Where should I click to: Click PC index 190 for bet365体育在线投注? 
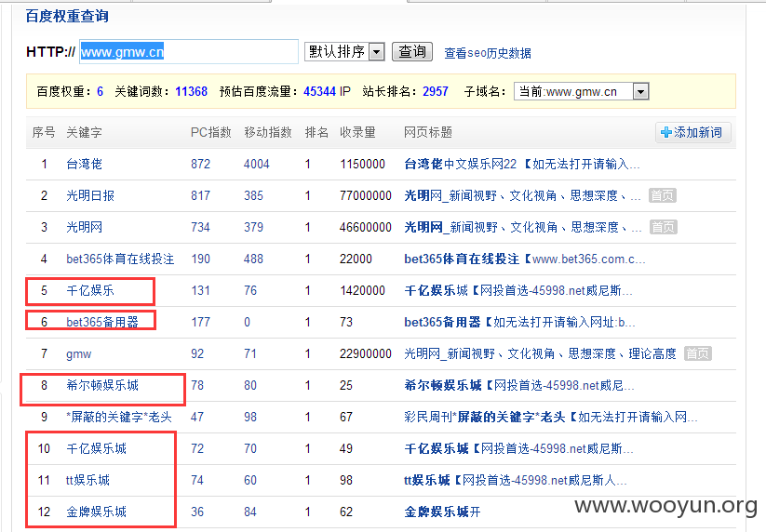coord(200,259)
